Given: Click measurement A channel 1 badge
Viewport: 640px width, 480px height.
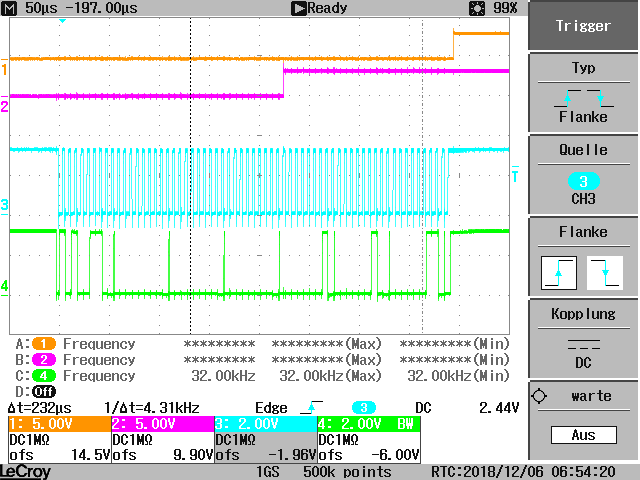Looking at the screenshot, I should click(x=44, y=344).
